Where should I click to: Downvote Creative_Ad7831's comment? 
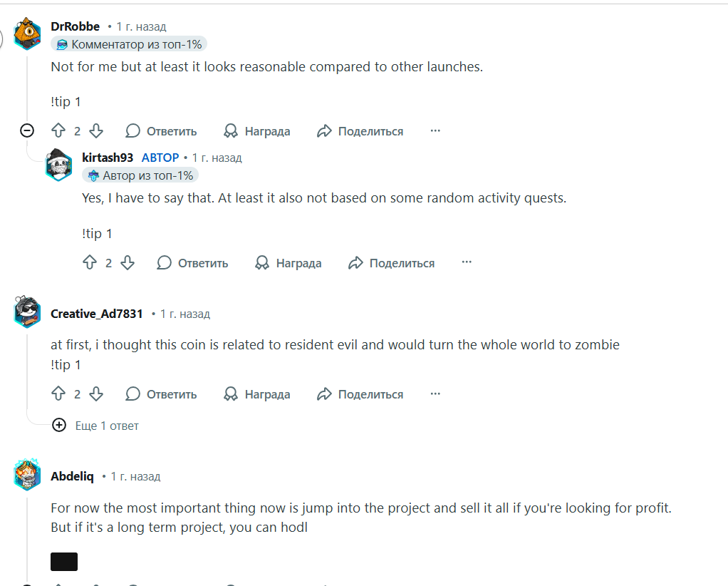click(96, 394)
